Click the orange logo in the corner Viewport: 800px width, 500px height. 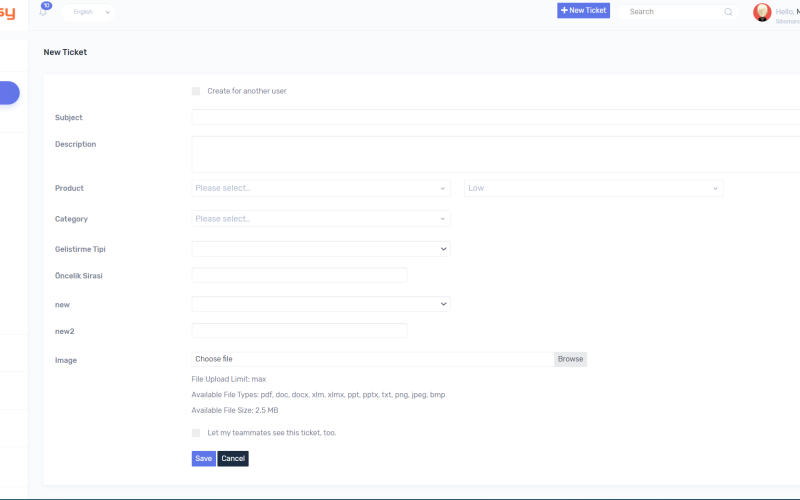click(x=8, y=13)
